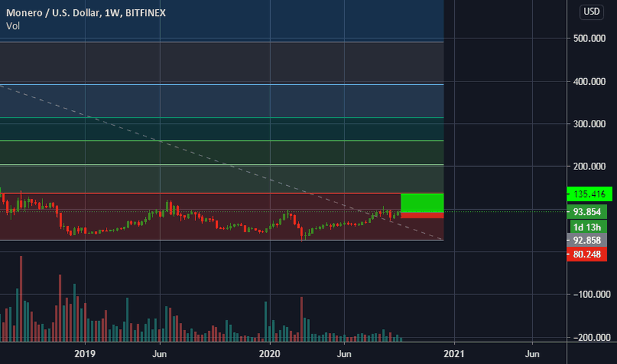This screenshot has width=617, height=364.
Task: Click the USD currency button
Action: pyautogui.click(x=591, y=12)
